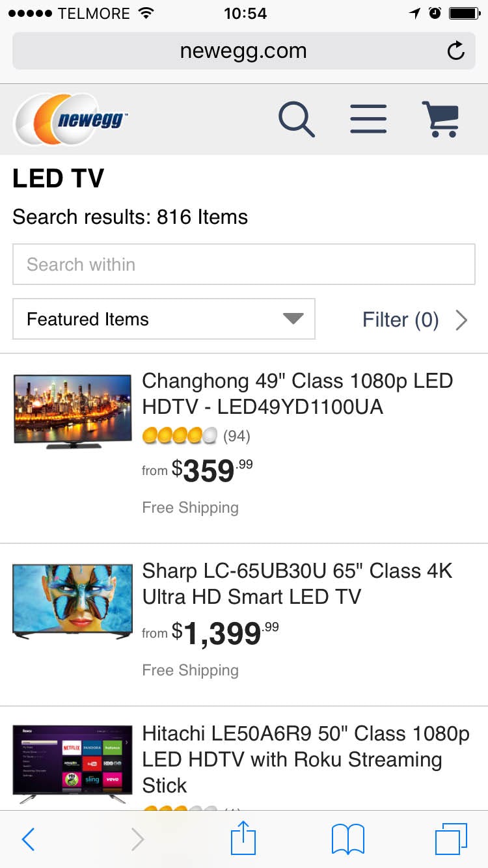The height and width of the screenshot is (868, 488).
Task: Tap the Sharp butterfly TV thumbnail
Action: (72, 601)
